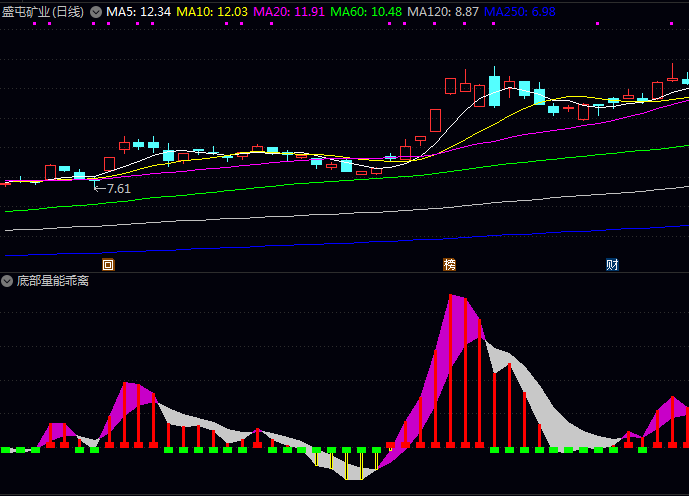Click the MA5: 12.34 label
The width and height of the screenshot is (689, 496).
pos(138,12)
